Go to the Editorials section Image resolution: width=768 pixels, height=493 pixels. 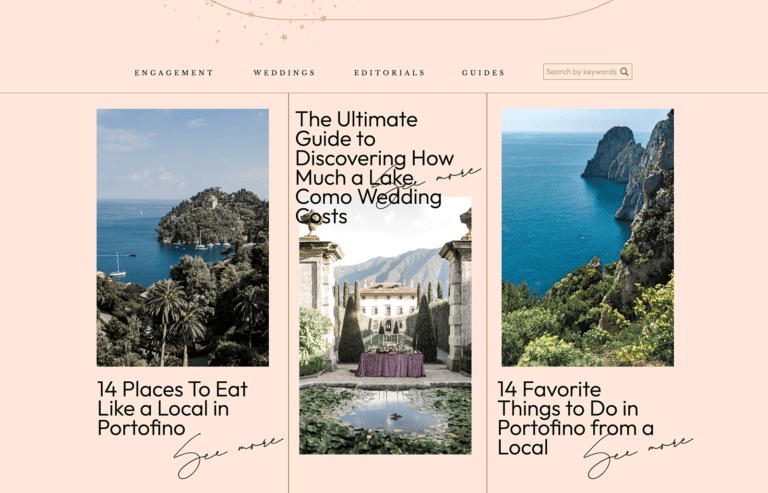389,72
